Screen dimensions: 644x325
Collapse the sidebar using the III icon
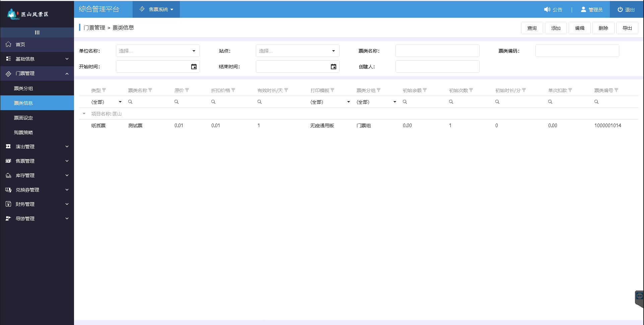click(37, 32)
